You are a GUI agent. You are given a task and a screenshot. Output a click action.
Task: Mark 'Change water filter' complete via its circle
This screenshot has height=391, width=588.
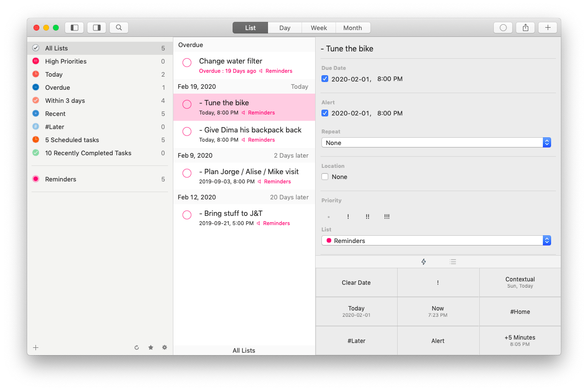186,63
